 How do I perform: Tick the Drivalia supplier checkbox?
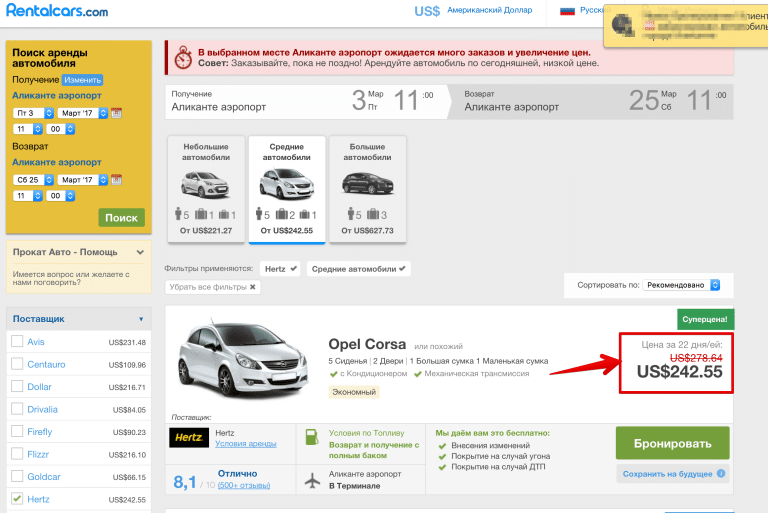click(x=17, y=409)
